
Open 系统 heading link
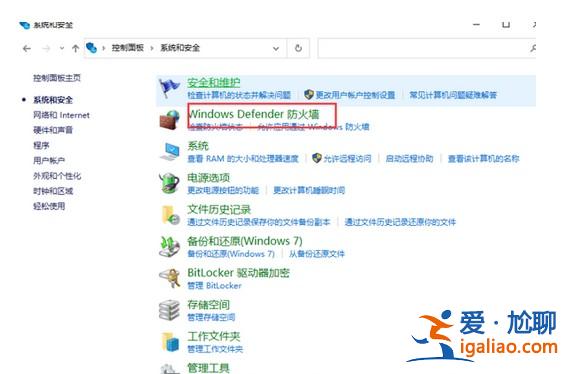(x=198, y=146)
